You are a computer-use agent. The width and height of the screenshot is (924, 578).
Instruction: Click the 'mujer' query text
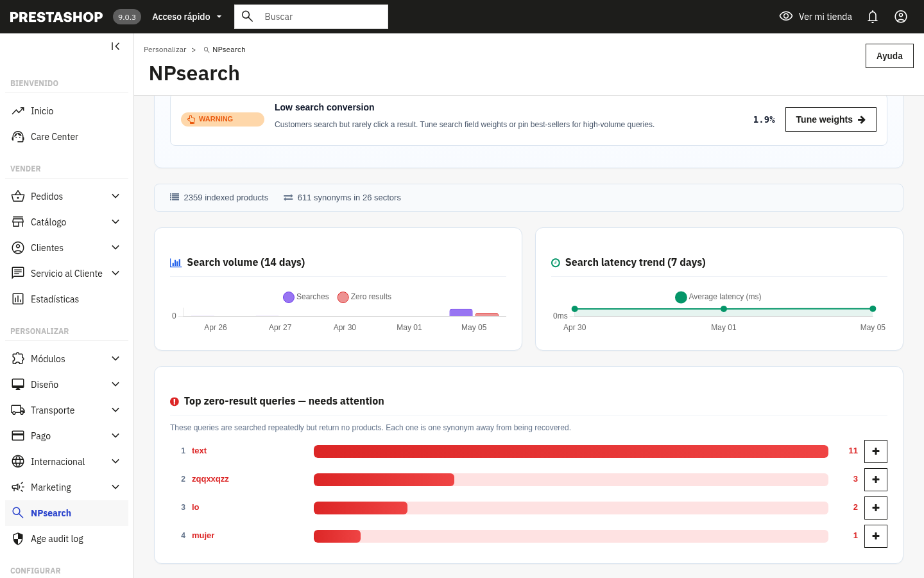(x=203, y=536)
